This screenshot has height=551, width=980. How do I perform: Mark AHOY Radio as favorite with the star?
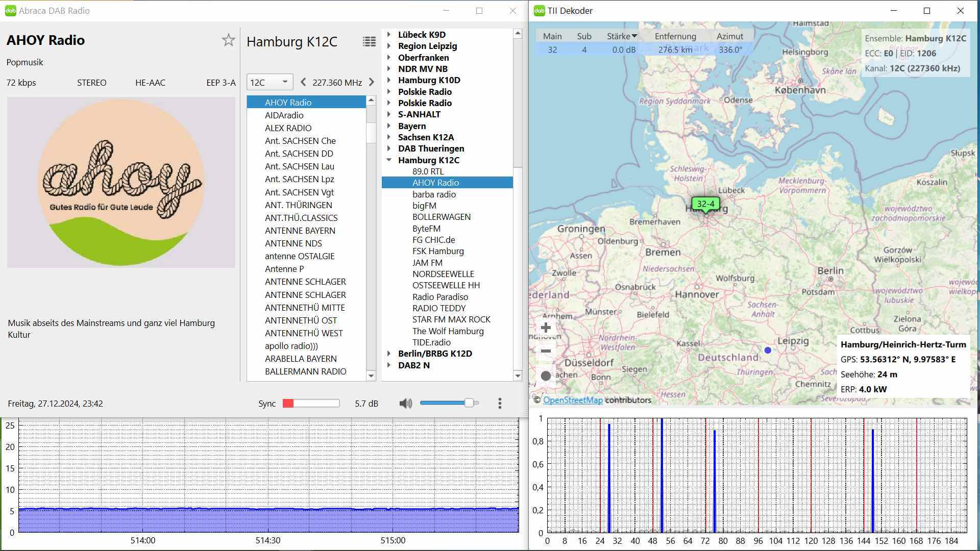pyautogui.click(x=228, y=40)
